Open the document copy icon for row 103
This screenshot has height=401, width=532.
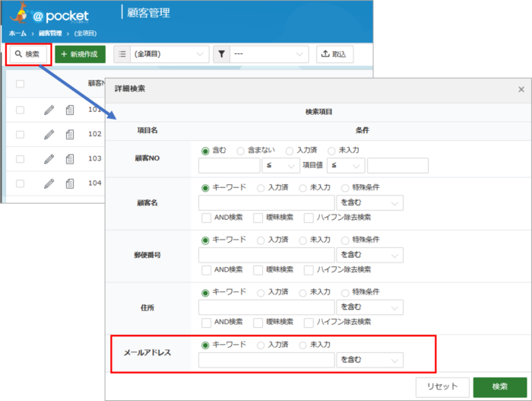coord(70,159)
